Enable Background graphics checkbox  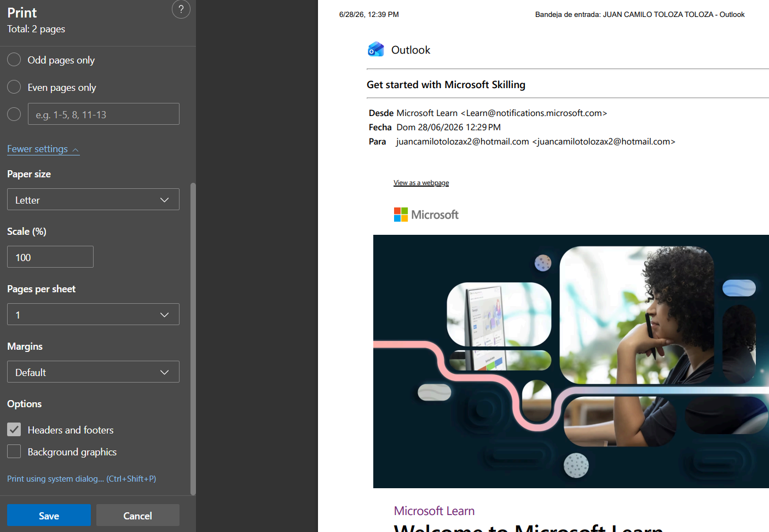(14, 452)
